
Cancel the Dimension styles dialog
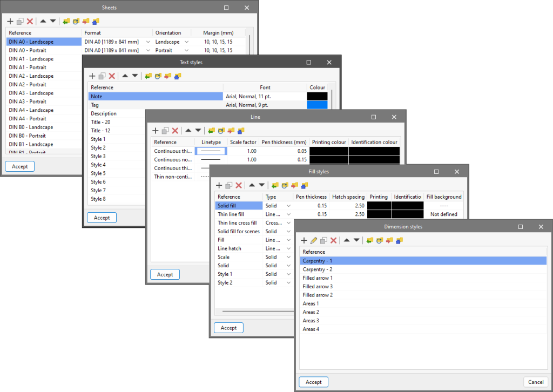pos(535,382)
